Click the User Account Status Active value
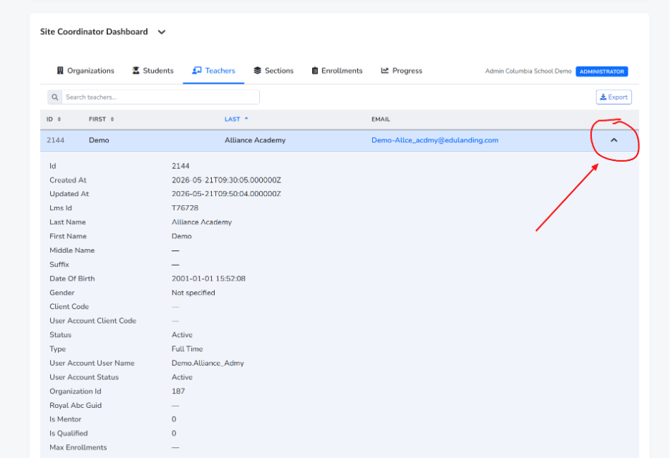 [x=182, y=377]
